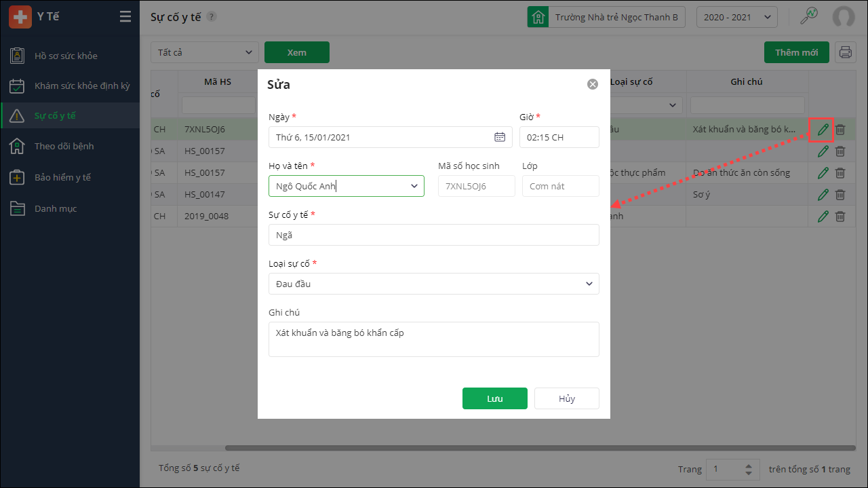The height and width of the screenshot is (488, 868).
Task: Edit the HS_00147 row with pencil icon
Action: [x=823, y=194]
